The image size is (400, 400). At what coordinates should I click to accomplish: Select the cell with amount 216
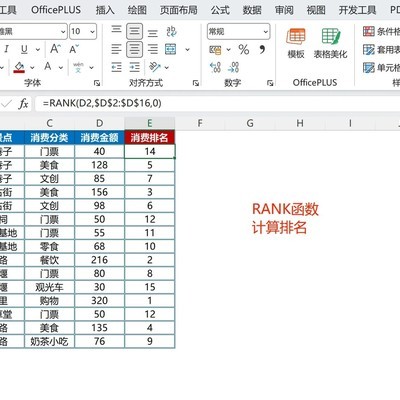click(x=100, y=260)
